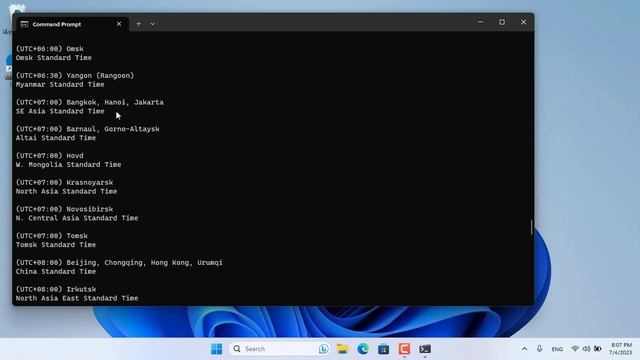Viewport: 640px width, 360px height.
Task: Click '(UTC+06:30) Yangon (Rangoon)' line
Action: pyautogui.click(x=75, y=76)
